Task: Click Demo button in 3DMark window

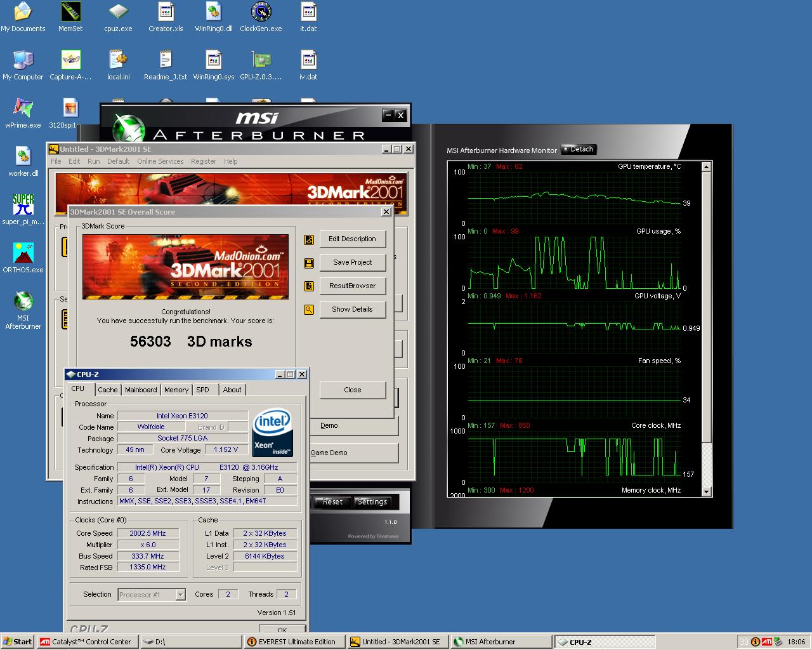Action: pos(354,425)
